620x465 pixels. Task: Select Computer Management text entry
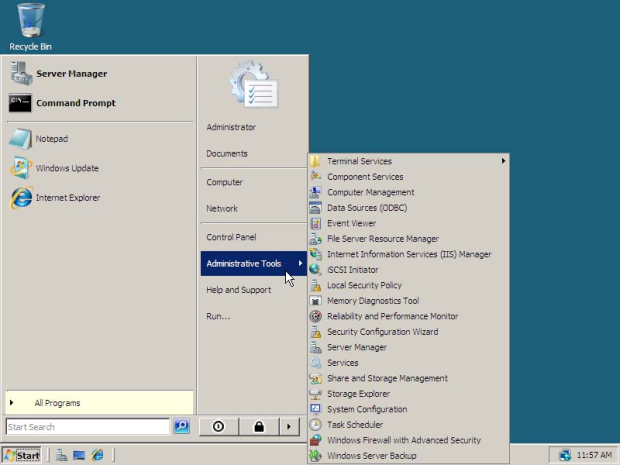pyautogui.click(x=370, y=192)
